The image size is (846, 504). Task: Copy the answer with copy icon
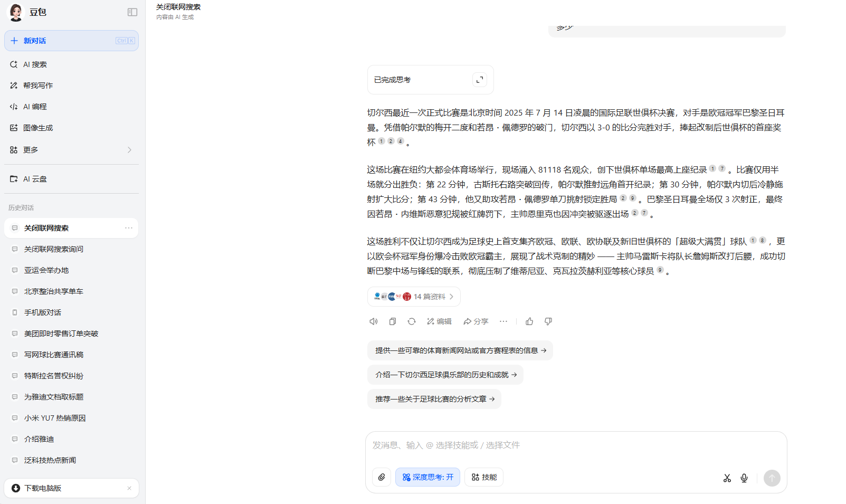click(393, 321)
